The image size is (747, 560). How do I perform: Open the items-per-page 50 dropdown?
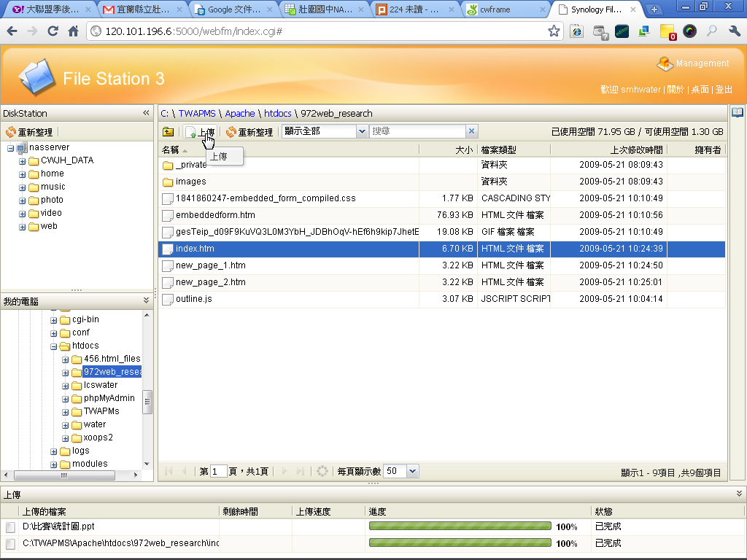[413, 471]
